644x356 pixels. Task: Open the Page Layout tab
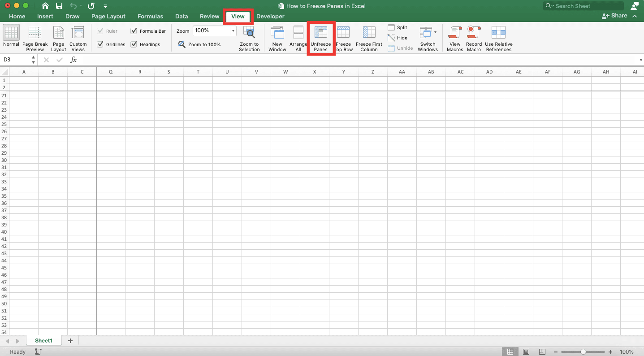tap(108, 16)
